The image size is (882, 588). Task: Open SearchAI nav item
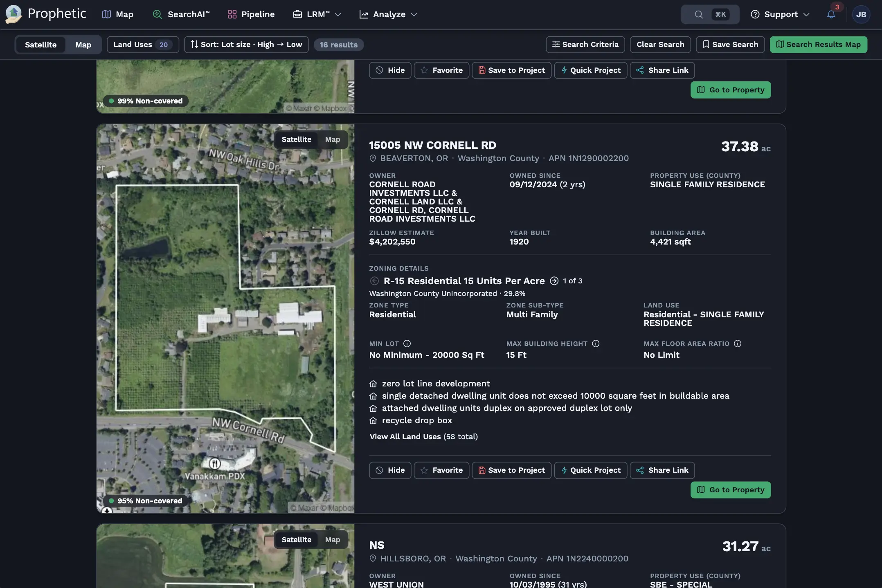pos(181,14)
